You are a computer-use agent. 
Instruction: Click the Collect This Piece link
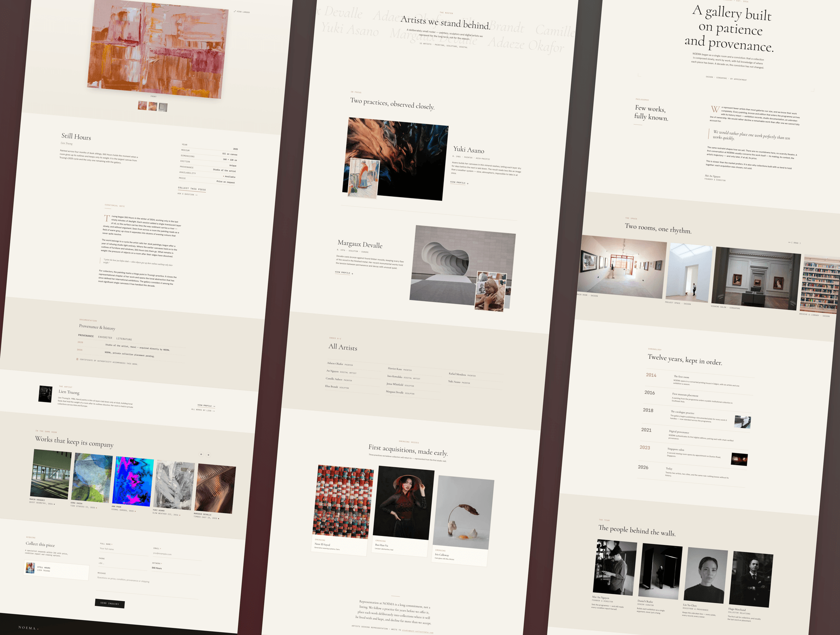click(x=192, y=189)
